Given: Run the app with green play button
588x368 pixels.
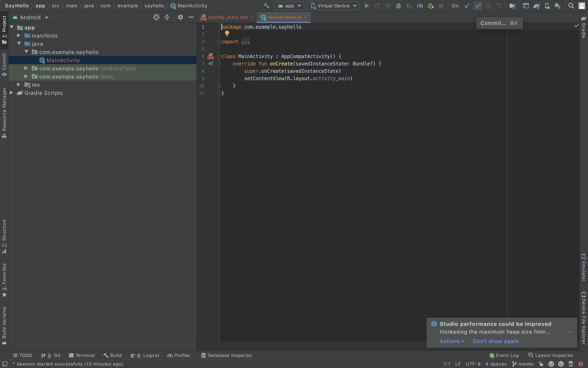Looking at the screenshot, I should pyautogui.click(x=367, y=6).
